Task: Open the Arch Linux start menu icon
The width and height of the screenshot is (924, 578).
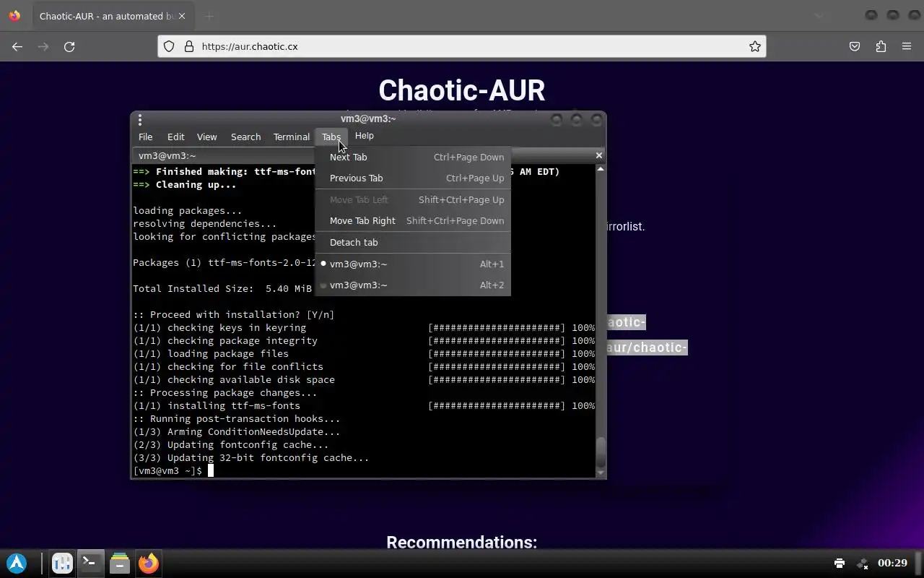Action: click(17, 564)
